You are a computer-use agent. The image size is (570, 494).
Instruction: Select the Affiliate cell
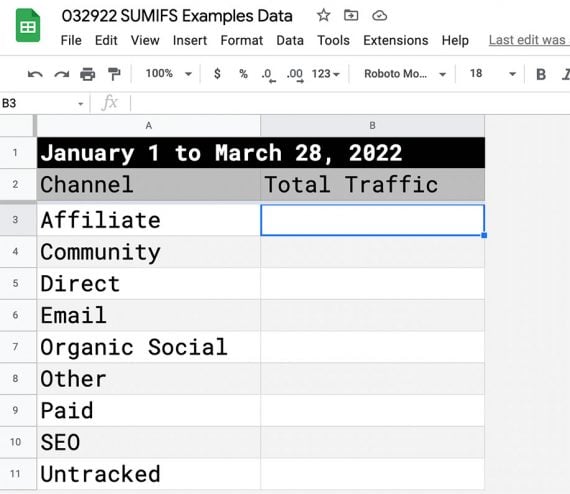click(149, 220)
